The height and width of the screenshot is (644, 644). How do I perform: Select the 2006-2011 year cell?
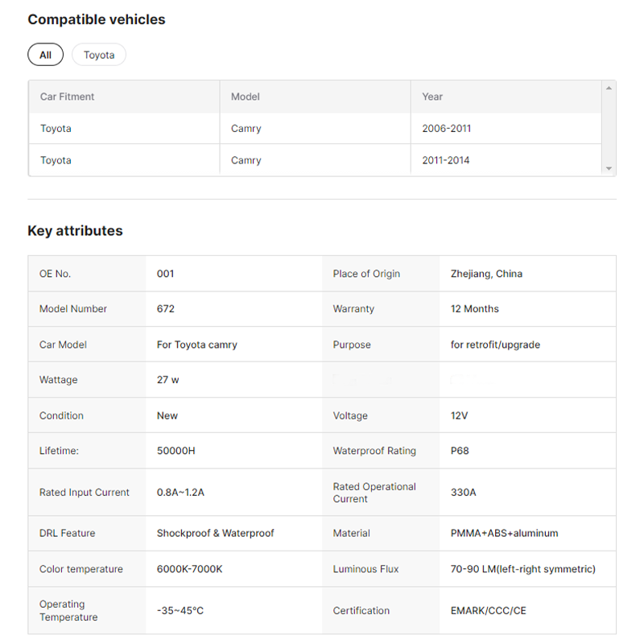pos(447,129)
